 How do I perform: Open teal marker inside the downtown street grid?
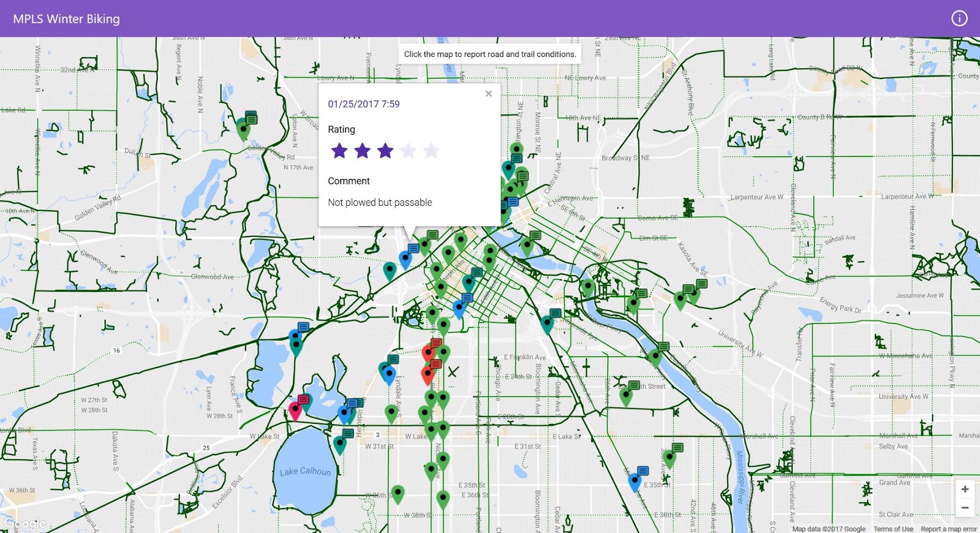469,284
